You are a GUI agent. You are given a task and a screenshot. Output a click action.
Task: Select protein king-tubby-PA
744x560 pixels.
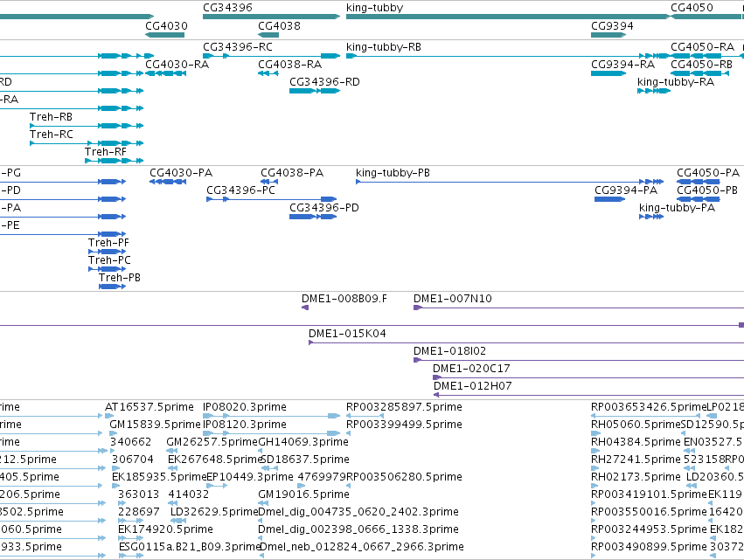(651, 217)
